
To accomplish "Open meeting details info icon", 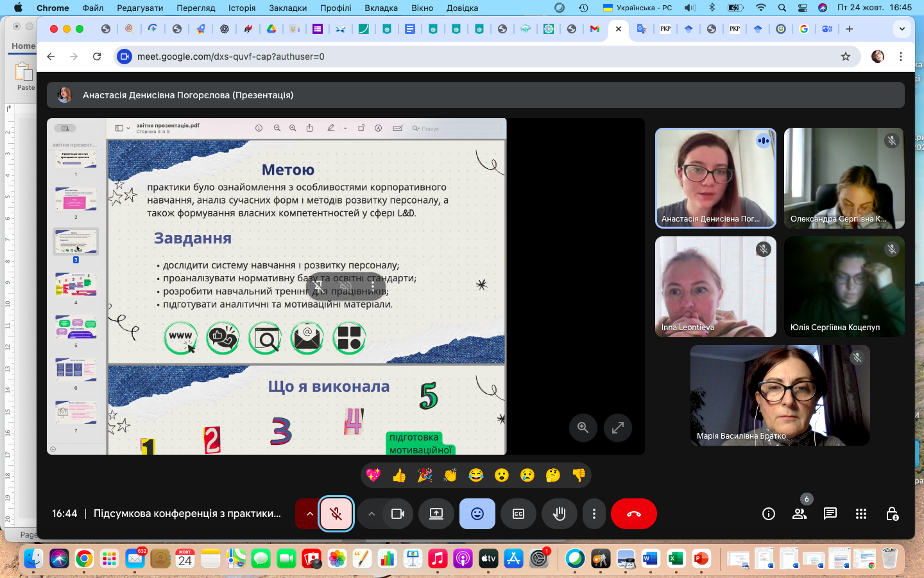I will pyautogui.click(x=768, y=514).
